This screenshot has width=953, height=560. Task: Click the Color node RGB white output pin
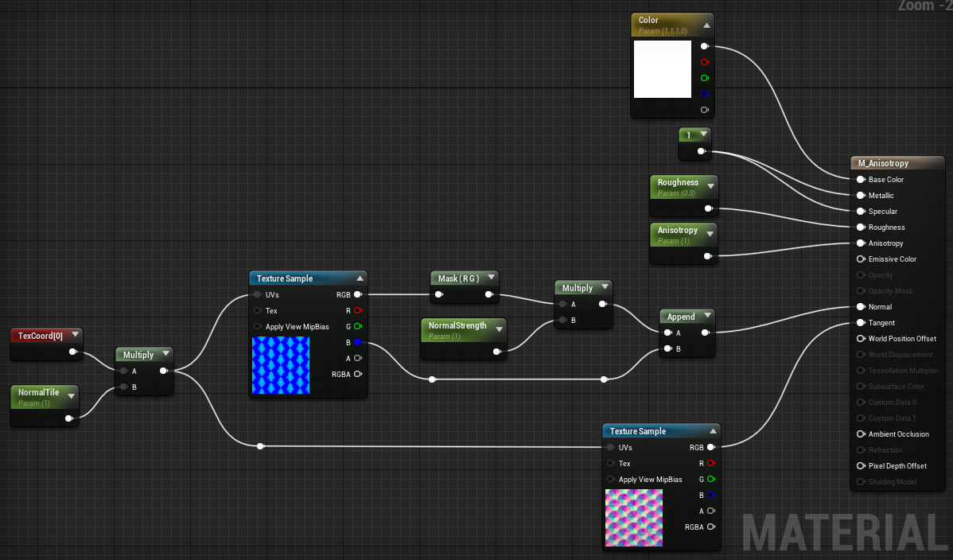click(x=705, y=46)
